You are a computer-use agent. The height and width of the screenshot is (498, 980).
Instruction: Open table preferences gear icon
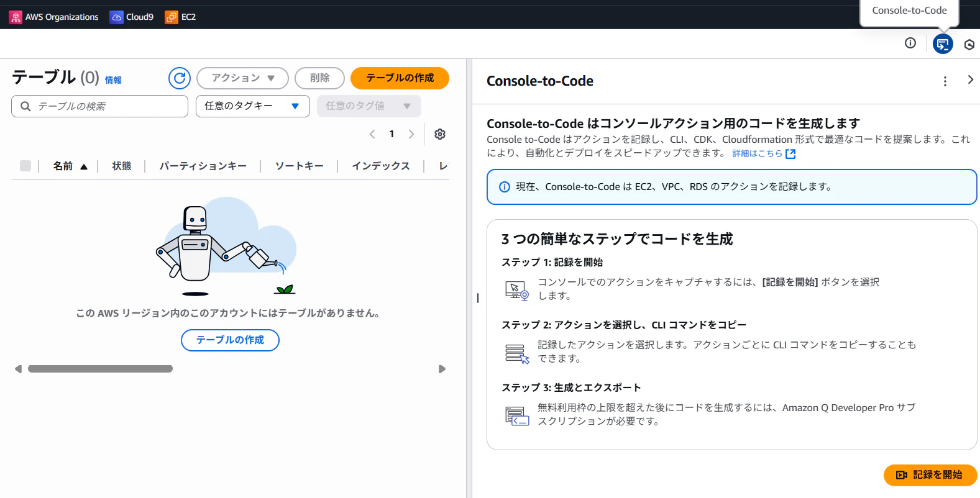click(440, 134)
